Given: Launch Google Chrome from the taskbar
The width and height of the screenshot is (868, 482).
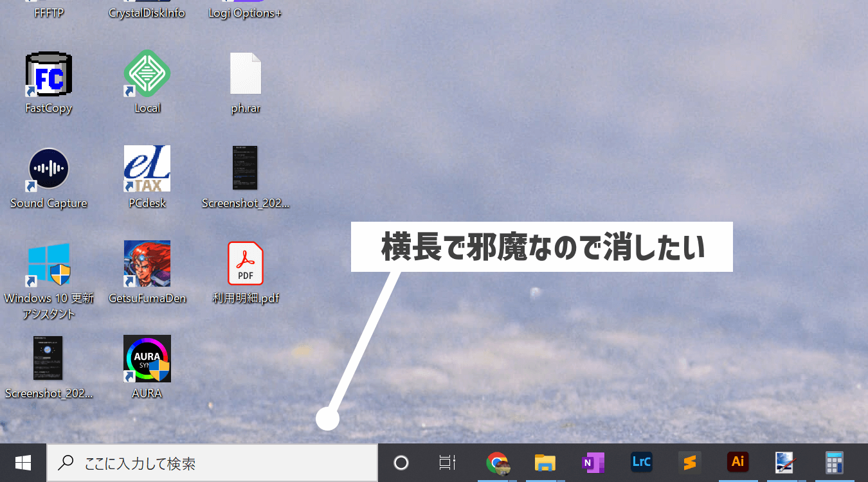Looking at the screenshot, I should (x=497, y=462).
